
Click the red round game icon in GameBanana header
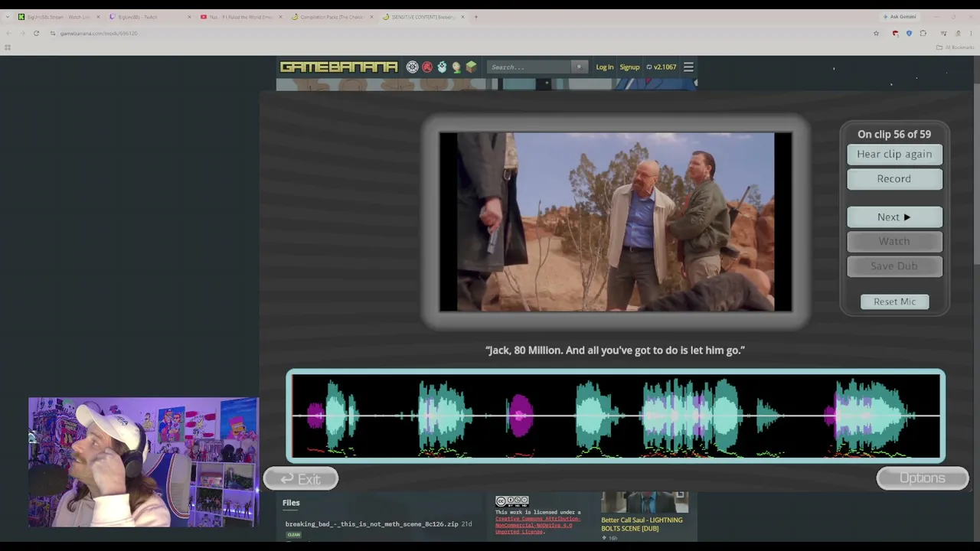click(x=427, y=67)
